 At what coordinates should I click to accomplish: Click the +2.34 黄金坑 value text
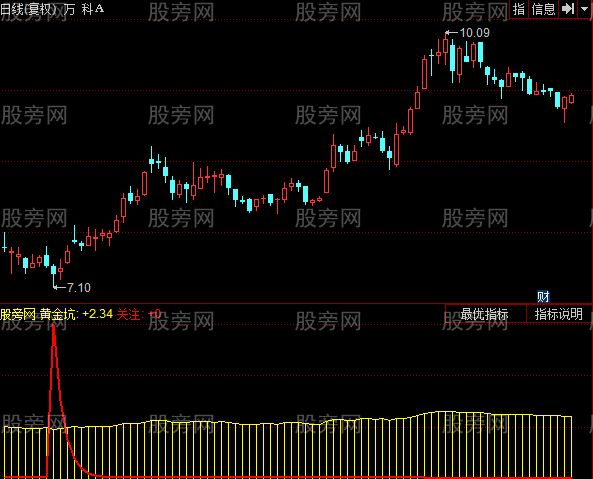coord(98,314)
